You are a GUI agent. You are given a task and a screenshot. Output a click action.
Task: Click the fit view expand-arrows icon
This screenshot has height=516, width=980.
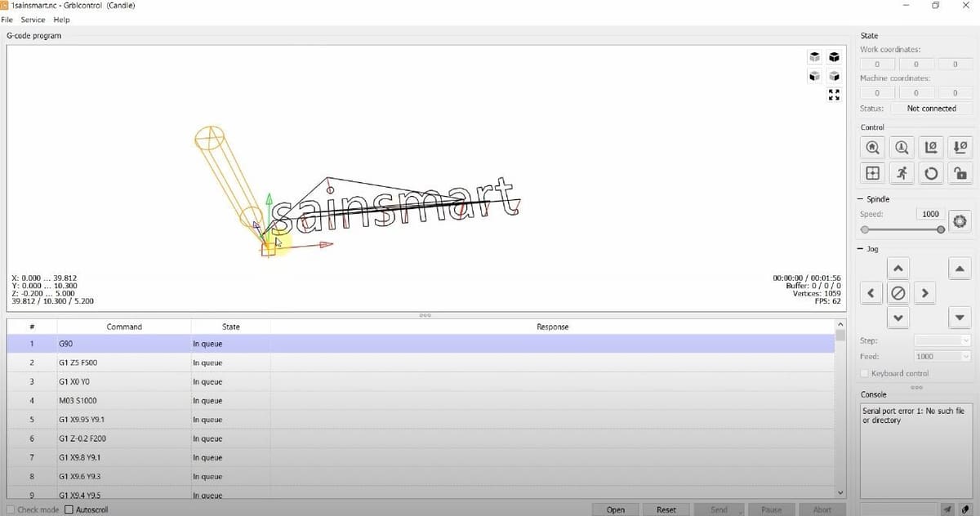pyautogui.click(x=834, y=94)
